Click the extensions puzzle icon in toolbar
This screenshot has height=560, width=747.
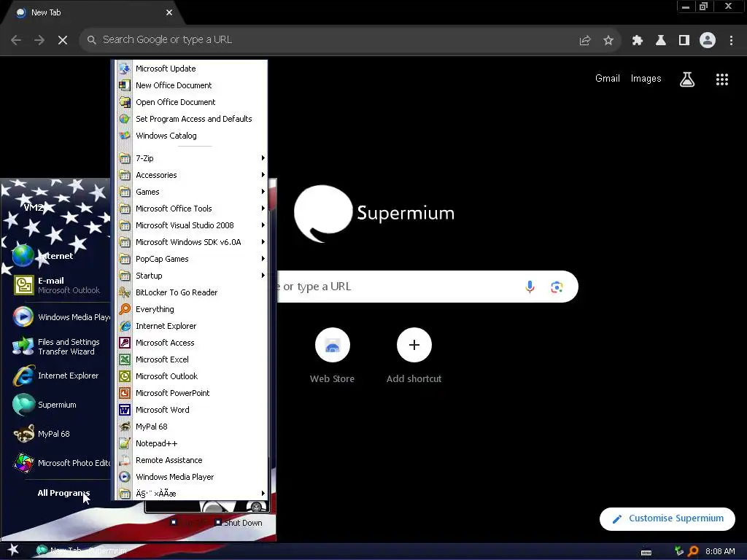pos(638,40)
